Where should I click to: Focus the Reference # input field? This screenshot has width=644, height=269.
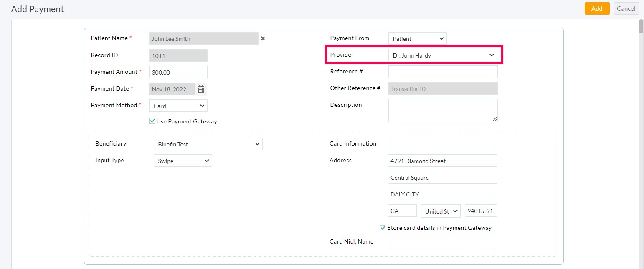pyautogui.click(x=443, y=72)
